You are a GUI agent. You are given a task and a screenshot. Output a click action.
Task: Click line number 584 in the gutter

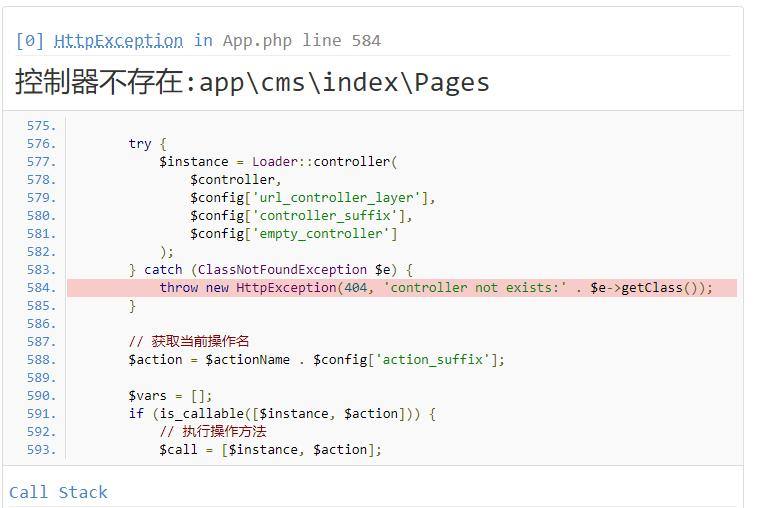(x=42, y=288)
